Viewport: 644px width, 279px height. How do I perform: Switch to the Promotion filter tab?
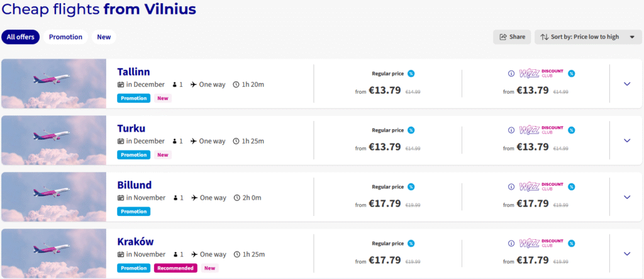coord(65,37)
